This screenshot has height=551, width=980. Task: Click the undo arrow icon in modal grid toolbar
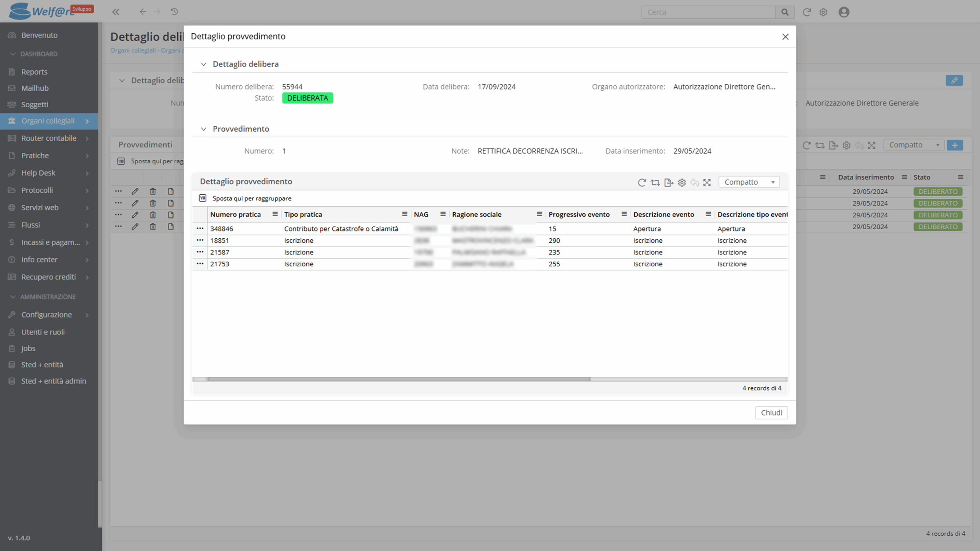694,183
